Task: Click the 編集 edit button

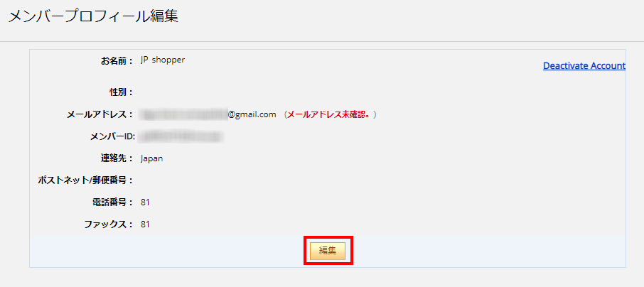Action: tap(328, 251)
